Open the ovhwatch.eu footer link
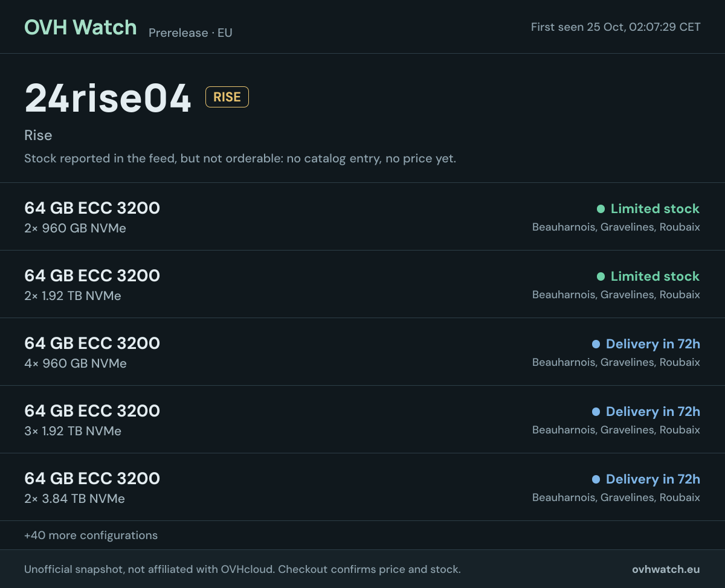The image size is (725, 588). (666, 569)
